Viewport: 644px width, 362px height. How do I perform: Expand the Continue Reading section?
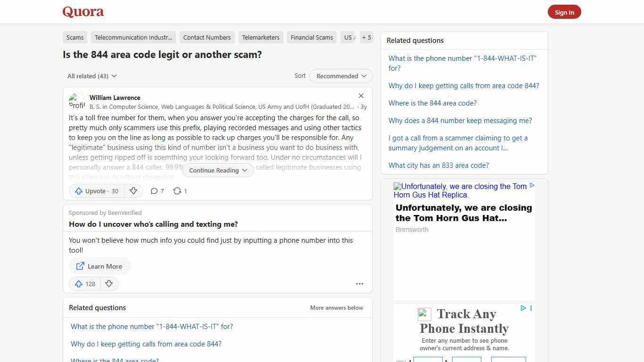point(217,170)
